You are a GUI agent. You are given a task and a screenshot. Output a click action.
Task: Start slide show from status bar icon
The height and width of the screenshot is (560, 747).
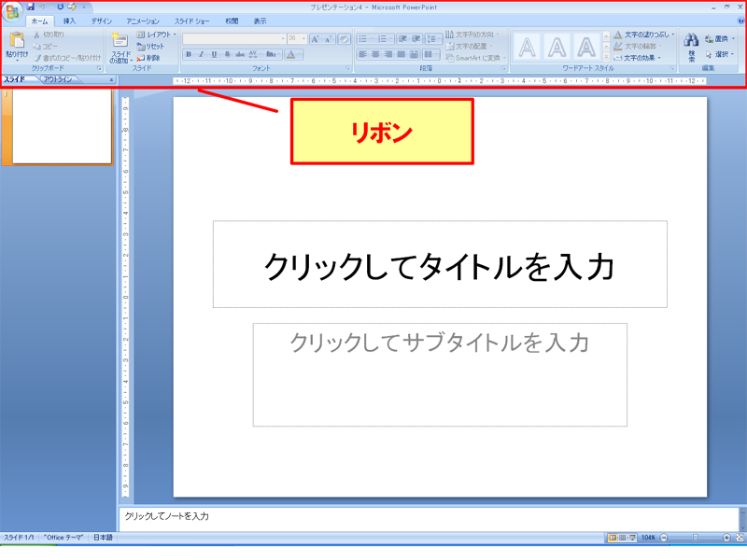coord(632,538)
